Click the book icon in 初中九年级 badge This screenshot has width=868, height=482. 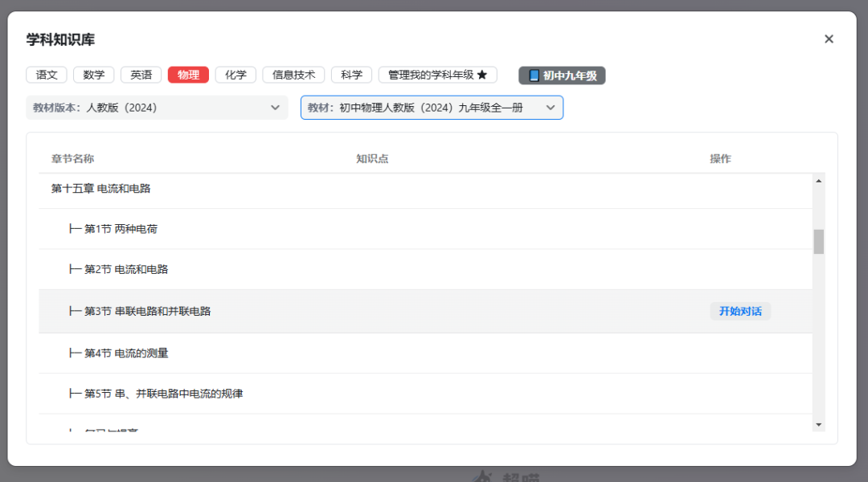tap(534, 75)
